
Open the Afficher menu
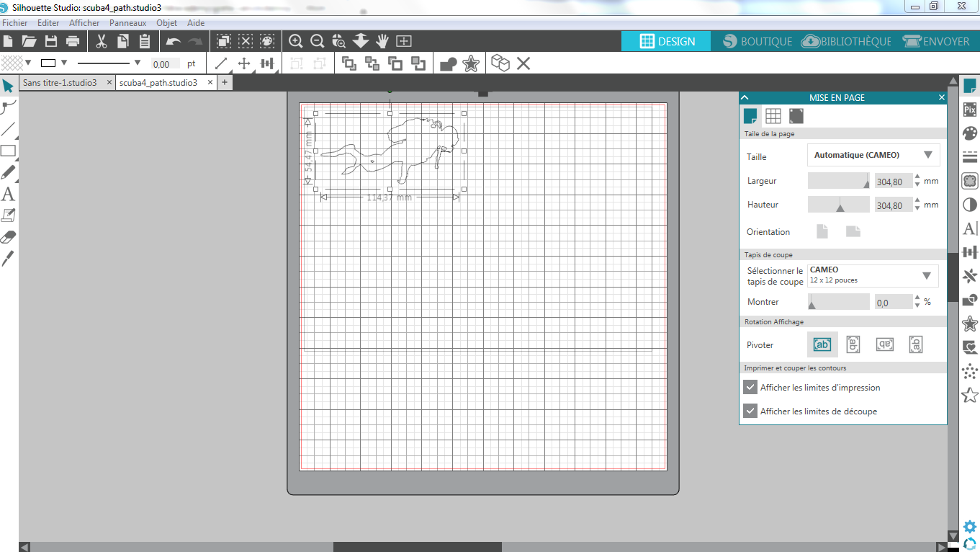coord(84,23)
